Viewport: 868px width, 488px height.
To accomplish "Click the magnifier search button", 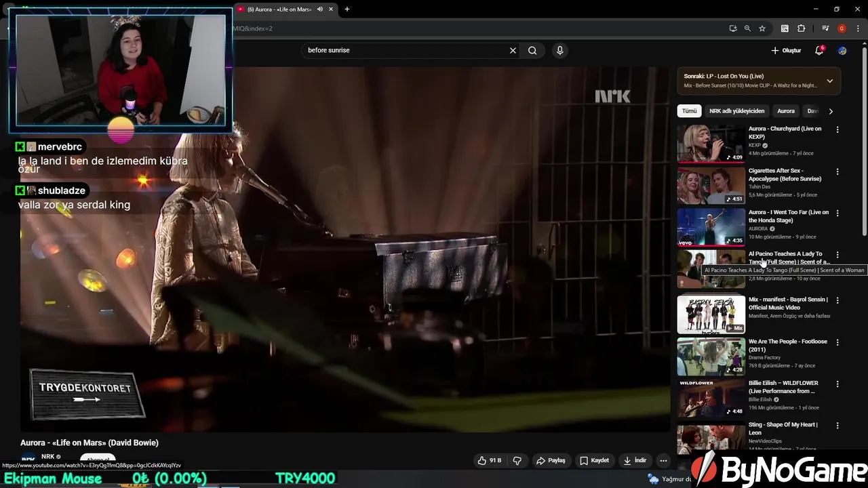I will [532, 50].
